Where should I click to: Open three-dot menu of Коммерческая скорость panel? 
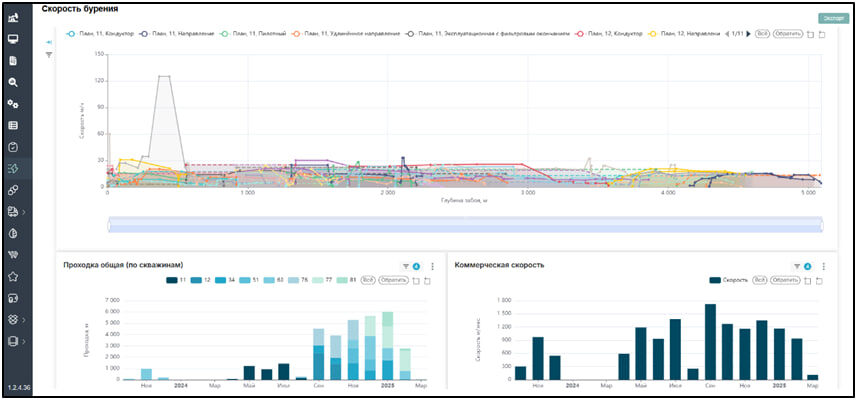coord(824,267)
